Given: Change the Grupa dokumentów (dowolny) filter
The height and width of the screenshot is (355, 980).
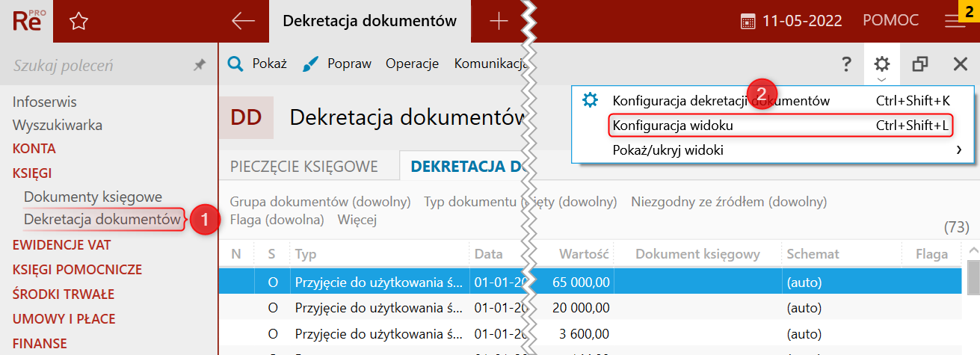Looking at the screenshot, I should pyautogui.click(x=320, y=202).
